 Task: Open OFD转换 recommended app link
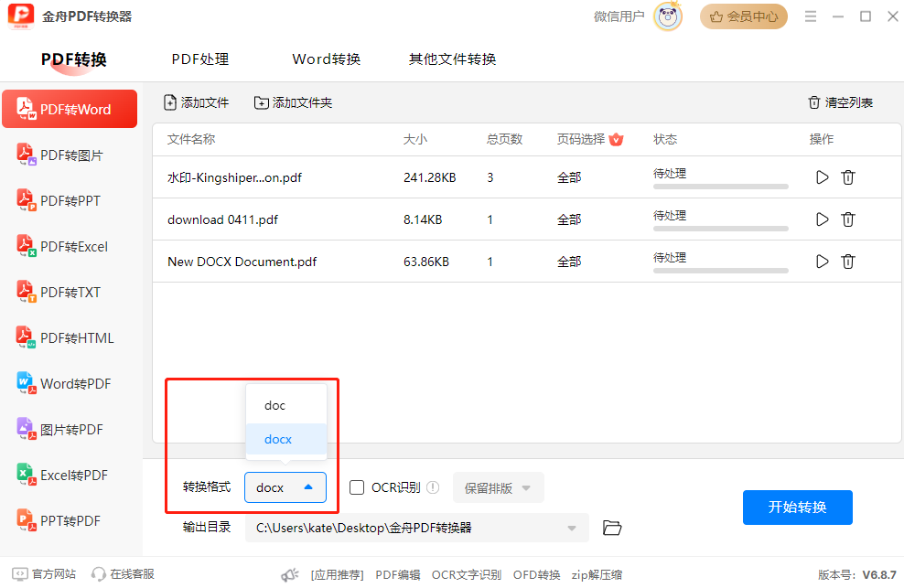pyautogui.click(x=536, y=575)
